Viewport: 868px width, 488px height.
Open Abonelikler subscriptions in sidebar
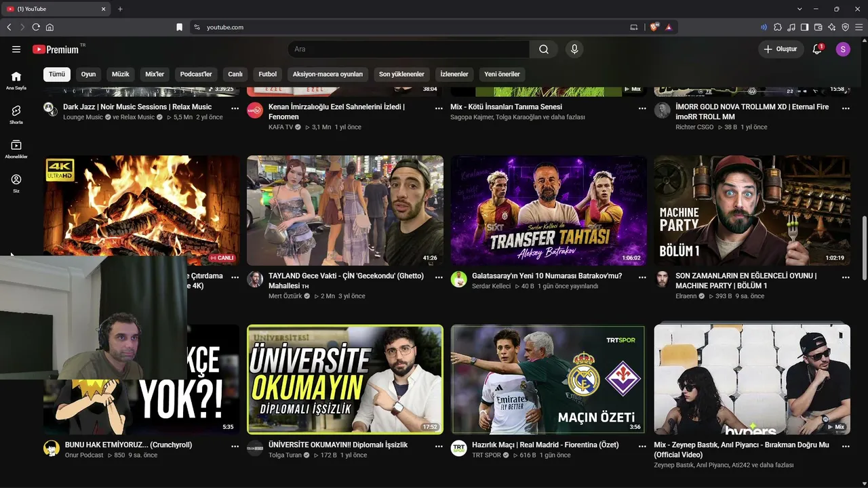(x=16, y=149)
